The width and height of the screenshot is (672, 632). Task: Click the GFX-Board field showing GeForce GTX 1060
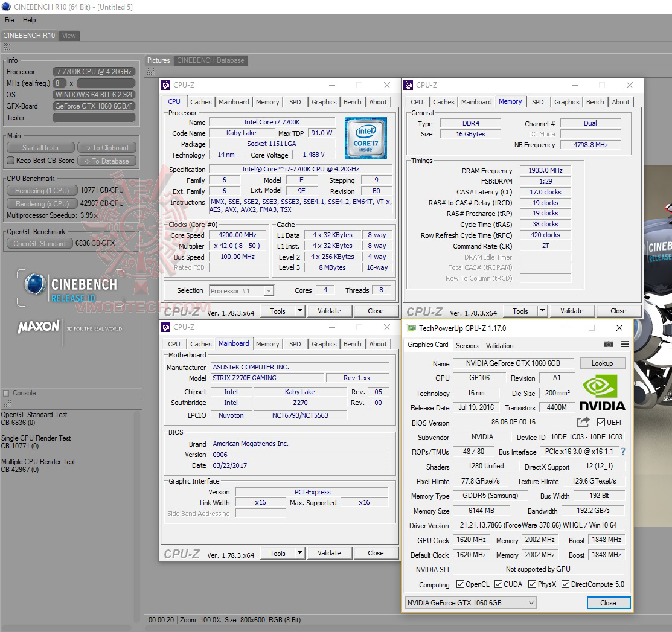[x=94, y=106]
